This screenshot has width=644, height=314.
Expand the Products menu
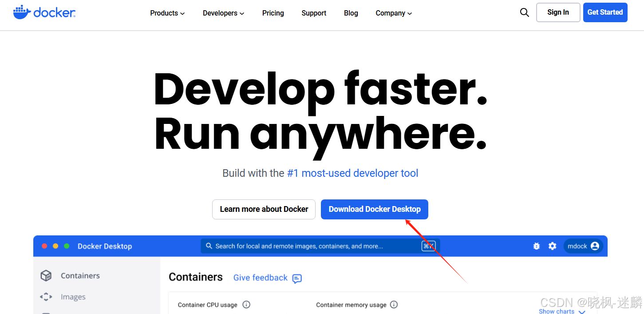click(x=167, y=13)
